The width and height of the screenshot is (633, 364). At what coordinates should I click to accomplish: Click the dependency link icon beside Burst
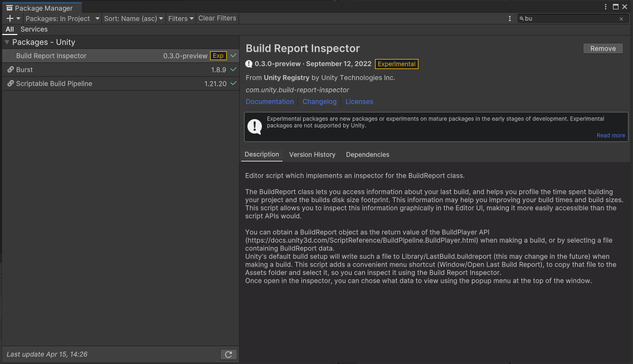(x=11, y=70)
